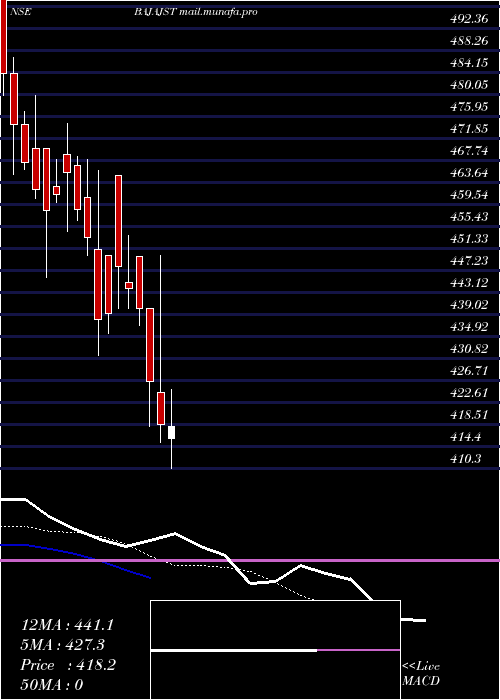The width and height of the screenshot is (500, 700).
Task: Click the thick white MACD line peak
Action: [x=175, y=533]
